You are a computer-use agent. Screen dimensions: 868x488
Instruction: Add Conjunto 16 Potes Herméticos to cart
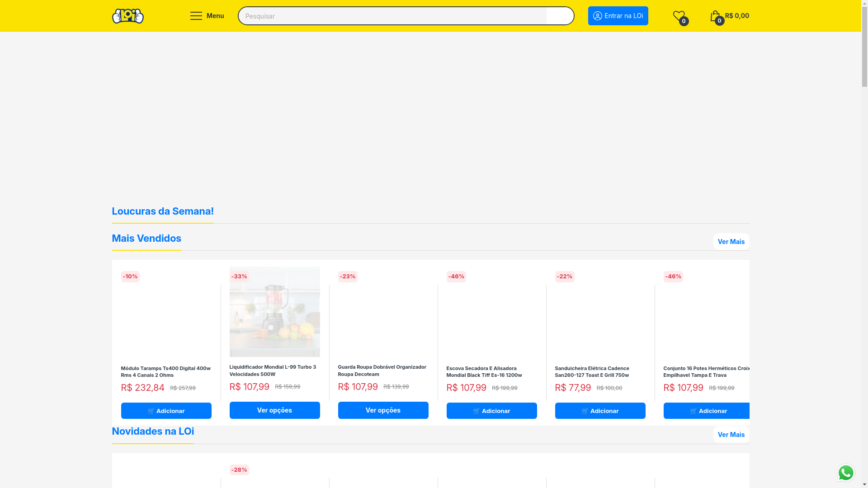(707, 411)
